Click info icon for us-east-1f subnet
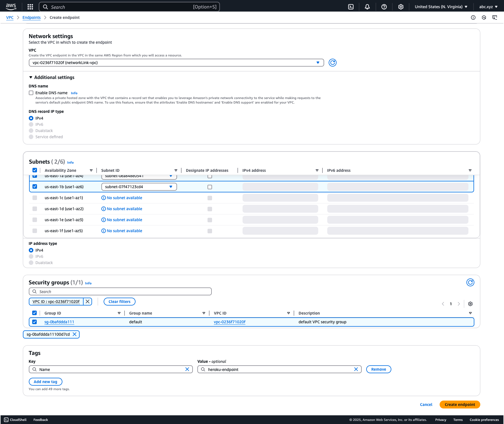 pos(104,231)
